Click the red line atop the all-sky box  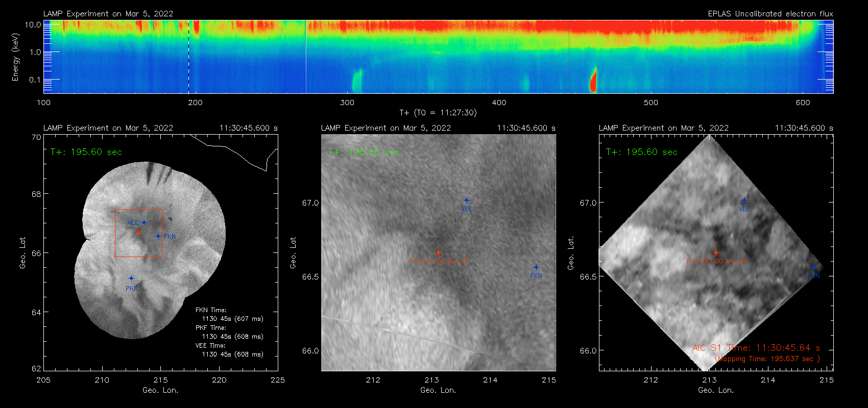pos(138,209)
